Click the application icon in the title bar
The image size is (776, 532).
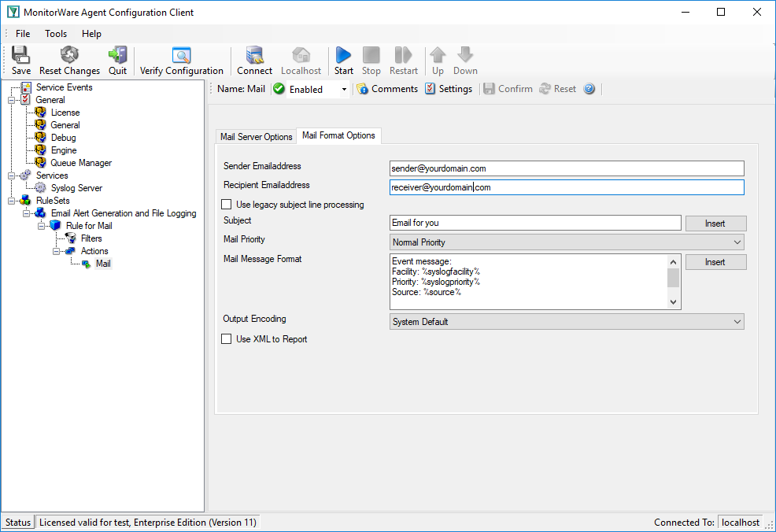(13, 12)
